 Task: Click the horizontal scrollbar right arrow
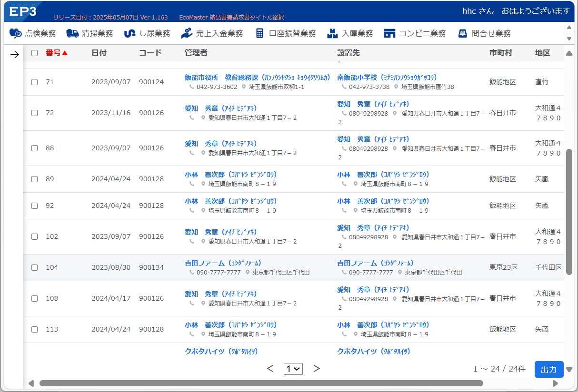pos(555,383)
